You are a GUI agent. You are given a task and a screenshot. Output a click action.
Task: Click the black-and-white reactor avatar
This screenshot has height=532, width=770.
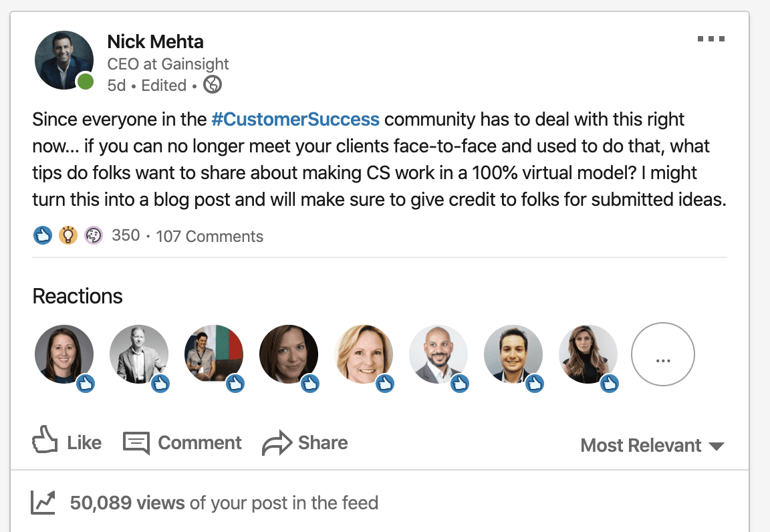coord(139,354)
